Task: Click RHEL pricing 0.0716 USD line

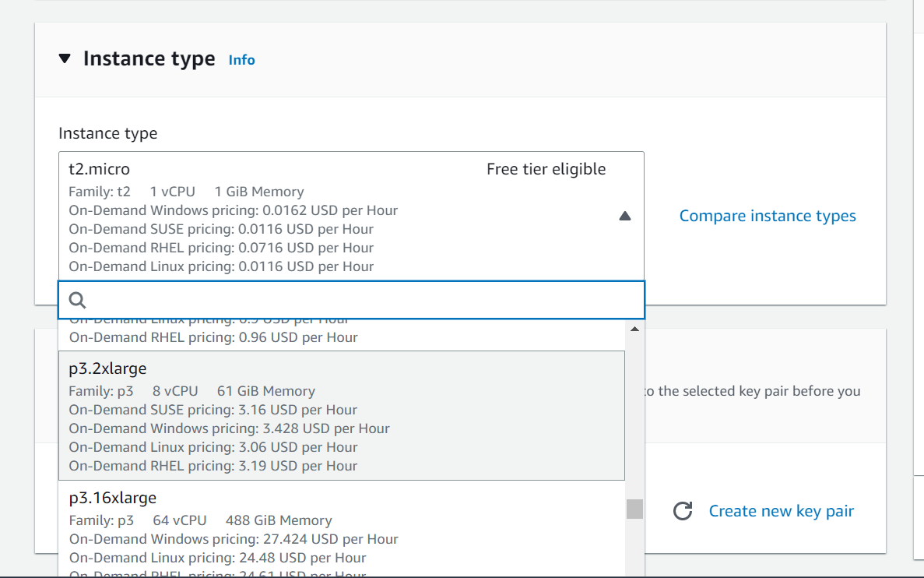Action: (221, 248)
